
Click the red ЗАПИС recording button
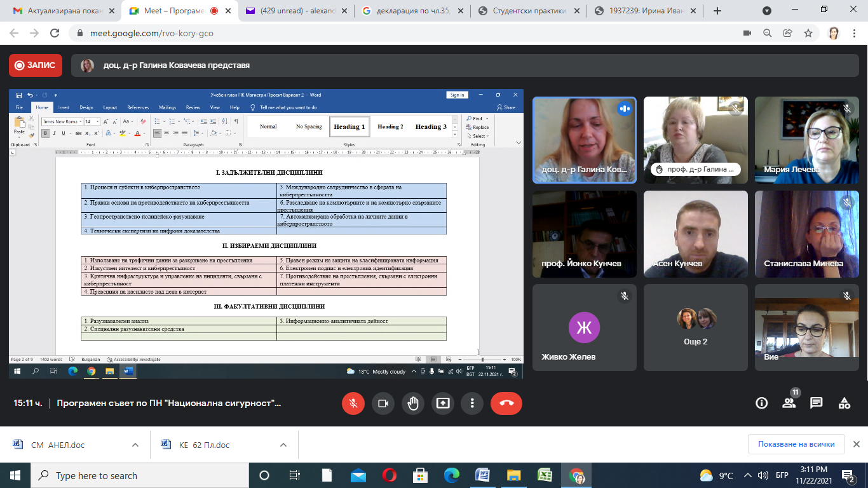pyautogui.click(x=36, y=65)
